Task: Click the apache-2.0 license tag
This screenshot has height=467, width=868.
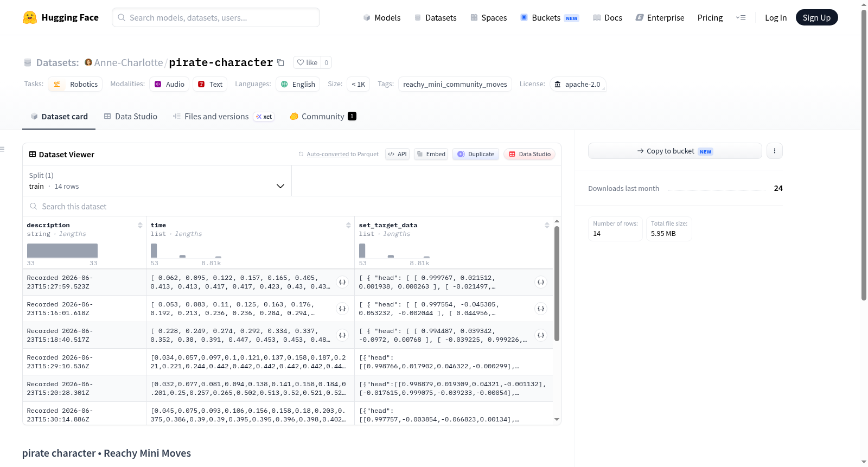Action: click(578, 84)
